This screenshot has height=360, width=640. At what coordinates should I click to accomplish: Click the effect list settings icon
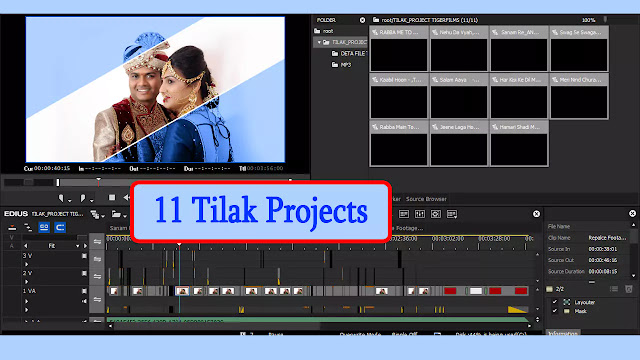coord(613,289)
